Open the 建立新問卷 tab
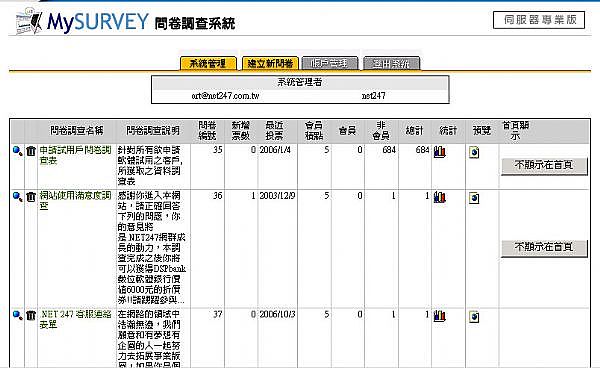600x368 pixels. [270, 64]
